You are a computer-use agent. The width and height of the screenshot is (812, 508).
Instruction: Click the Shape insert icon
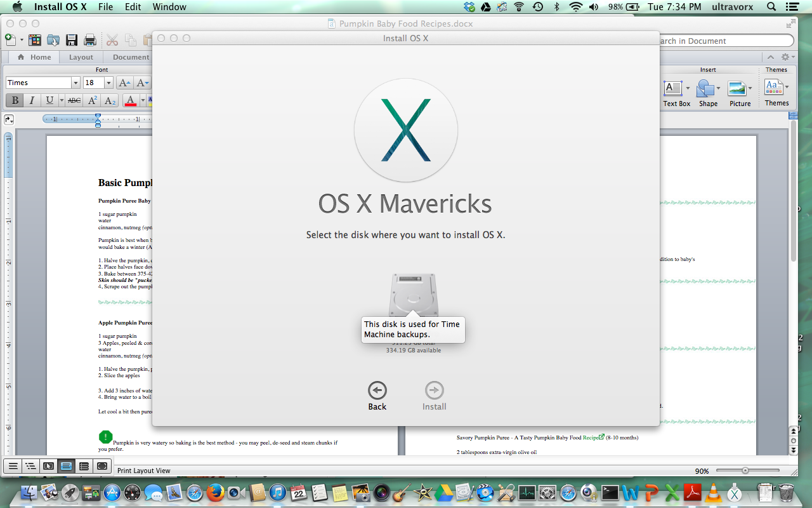click(x=705, y=88)
